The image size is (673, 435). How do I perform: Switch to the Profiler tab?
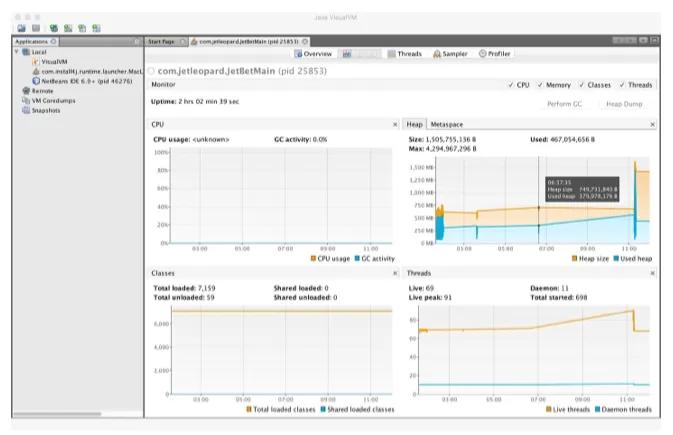tap(495, 54)
